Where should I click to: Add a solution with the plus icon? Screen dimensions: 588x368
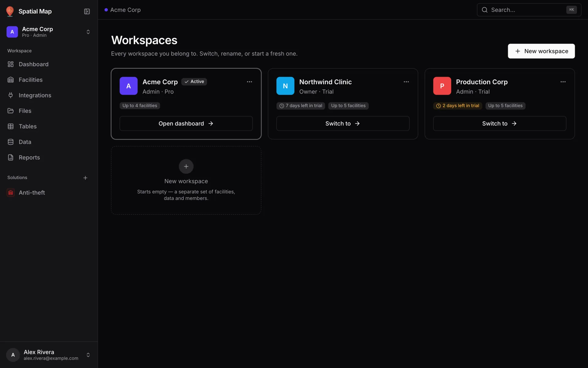(85, 178)
